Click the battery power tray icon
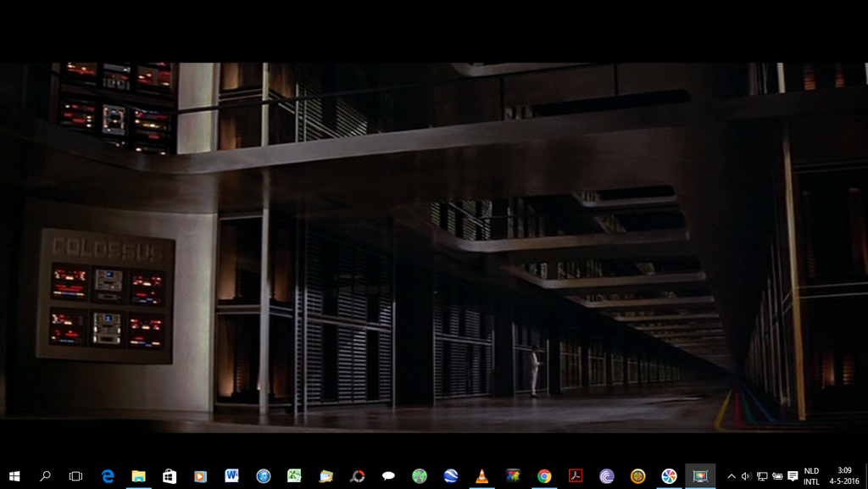The image size is (868, 489). coord(777,476)
